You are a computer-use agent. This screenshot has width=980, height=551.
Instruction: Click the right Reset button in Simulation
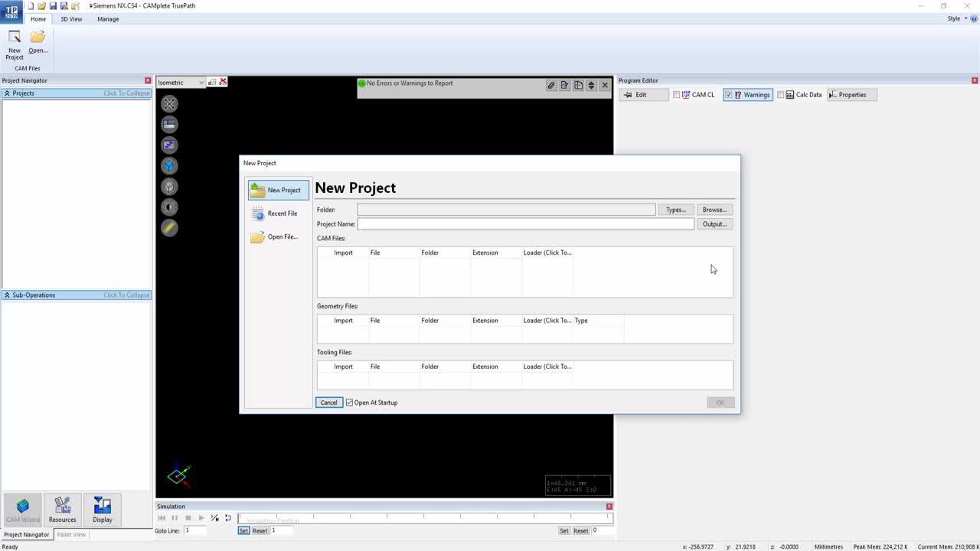(x=581, y=531)
